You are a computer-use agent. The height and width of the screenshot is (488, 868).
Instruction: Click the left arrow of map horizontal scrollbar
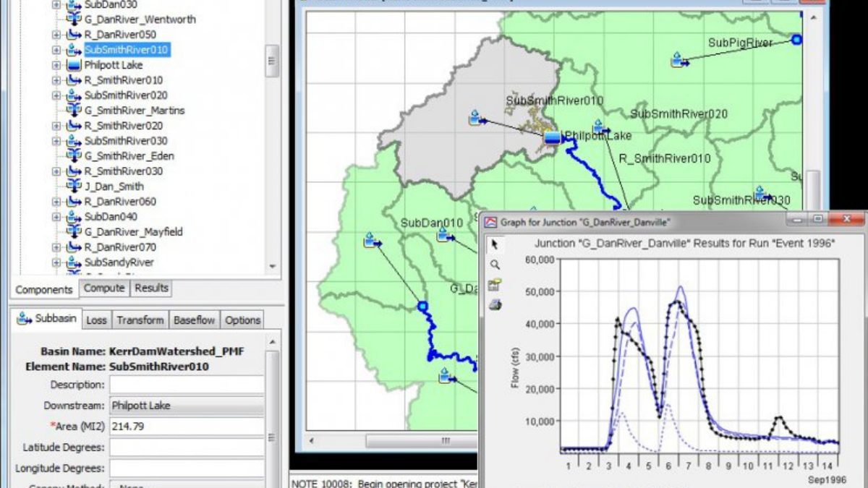[312, 440]
